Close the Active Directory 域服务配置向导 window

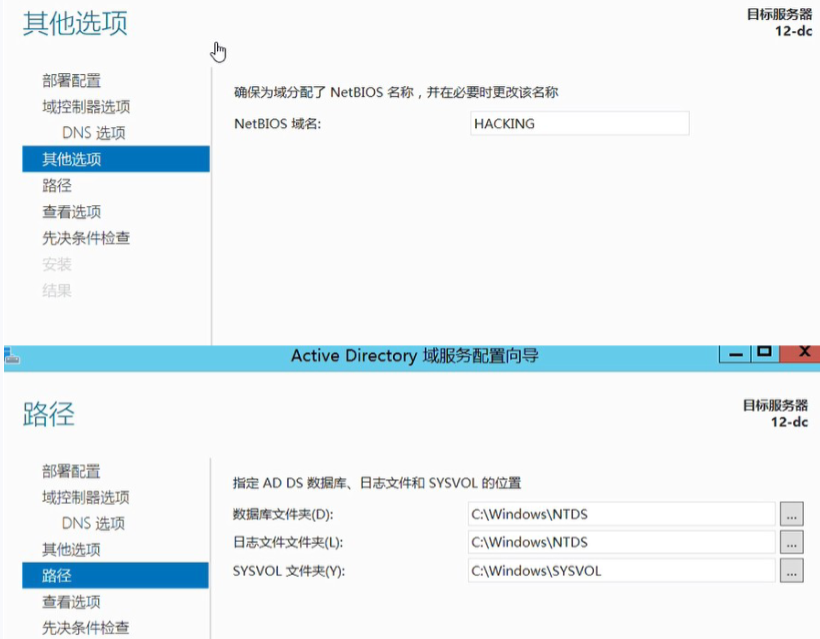[801, 353]
